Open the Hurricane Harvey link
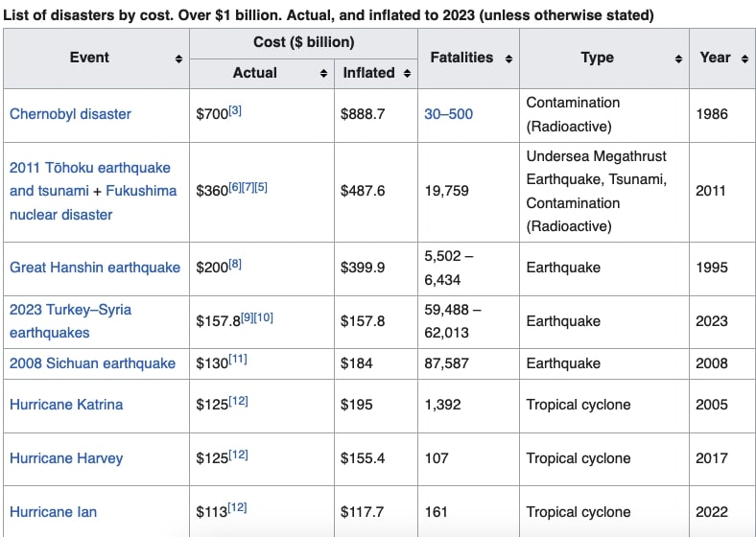 66,458
